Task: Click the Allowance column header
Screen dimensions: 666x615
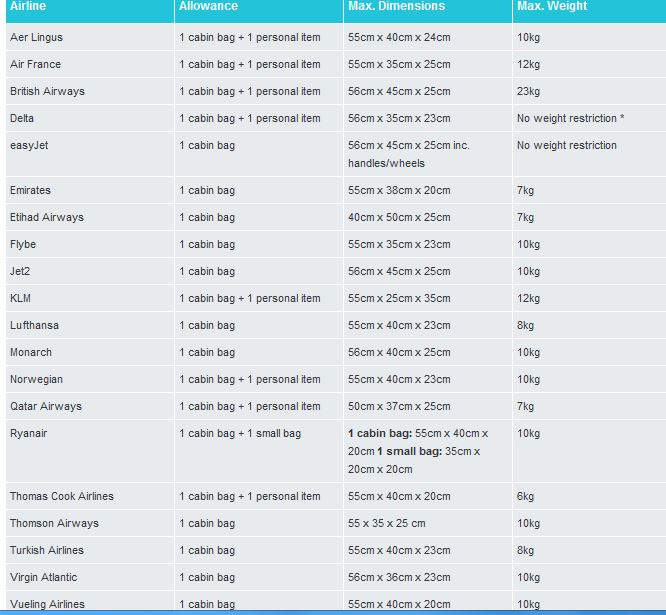Action: coord(259,9)
